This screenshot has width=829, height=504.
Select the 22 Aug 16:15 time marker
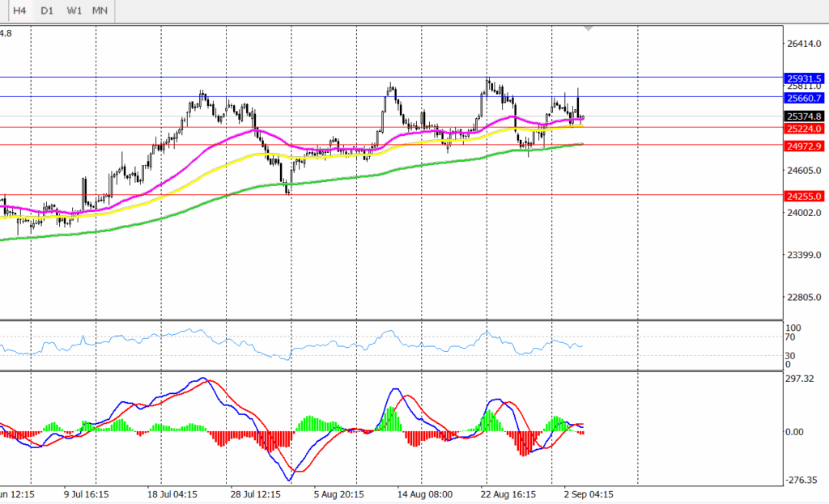(x=507, y=493)
